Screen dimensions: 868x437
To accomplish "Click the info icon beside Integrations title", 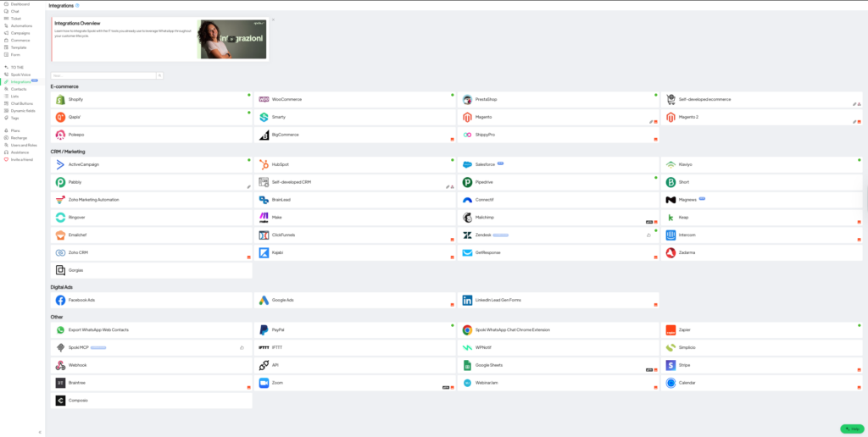I will [78, 5].
